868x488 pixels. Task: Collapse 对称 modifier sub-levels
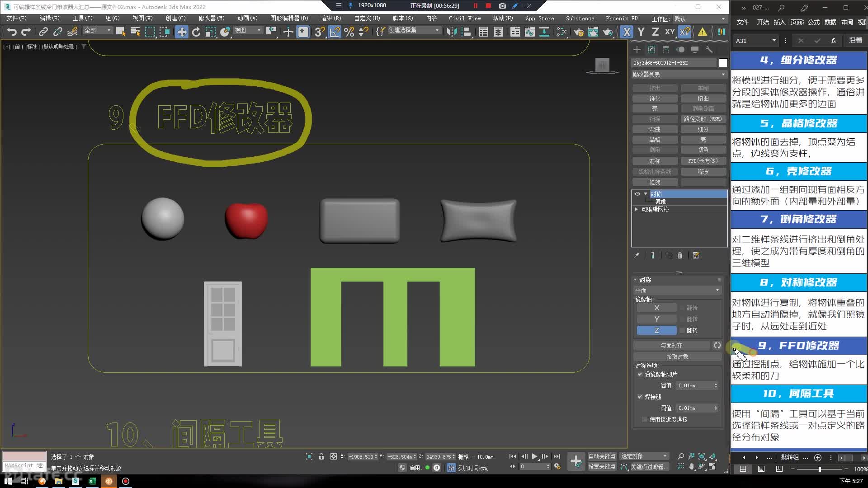645,194
